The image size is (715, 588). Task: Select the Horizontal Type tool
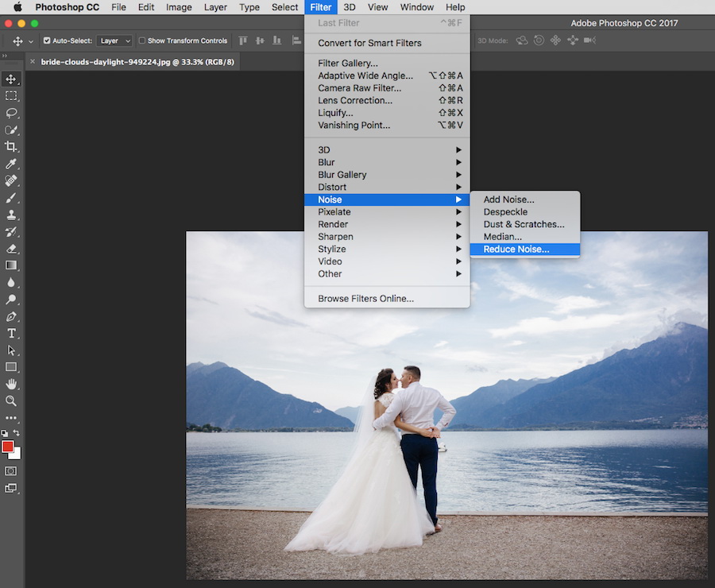11,334
